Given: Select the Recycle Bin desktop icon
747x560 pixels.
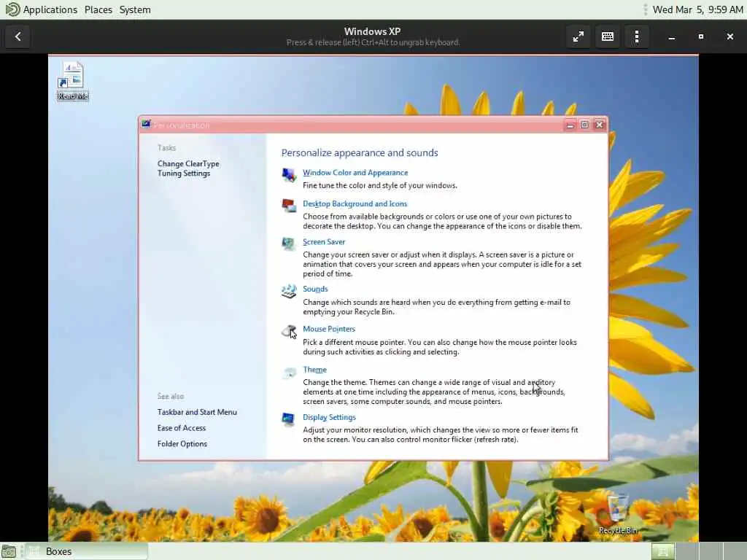Looking at the screenshot, I should click(x=618, y=514).
